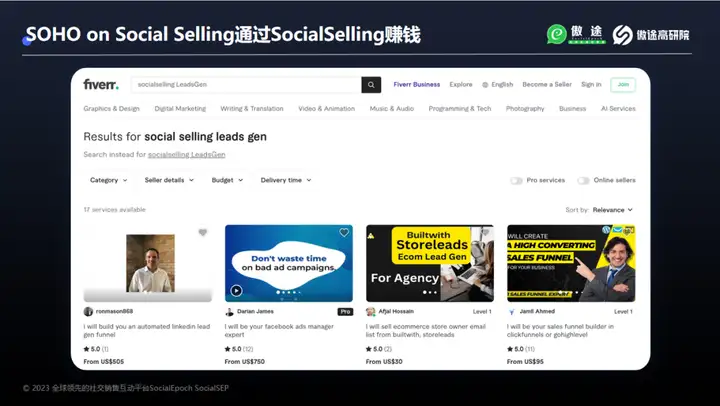Toggle the Online sellers switch
This screenshot has height=406, width=720.
(583, 180)
